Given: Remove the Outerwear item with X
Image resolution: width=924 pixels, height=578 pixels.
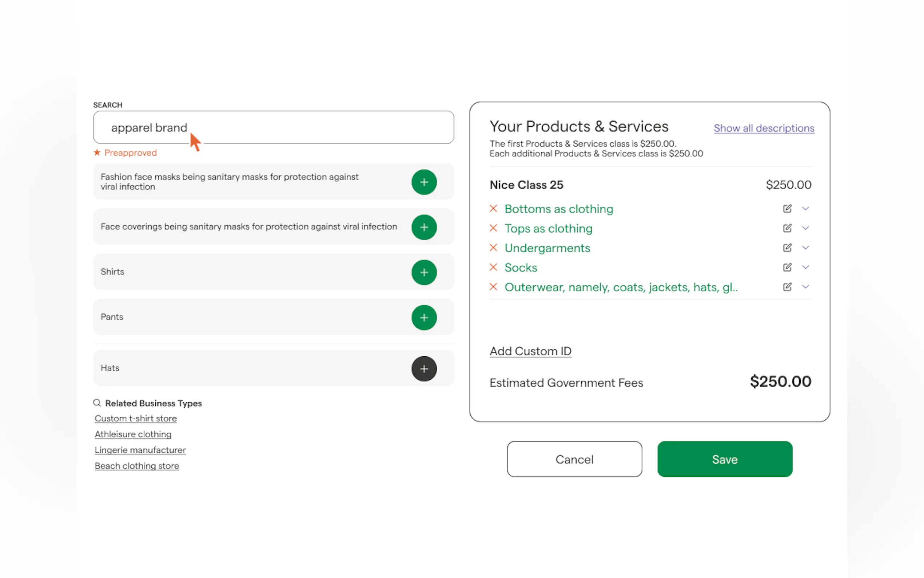Looking at the screenshot, I should (x=493, y=287).
